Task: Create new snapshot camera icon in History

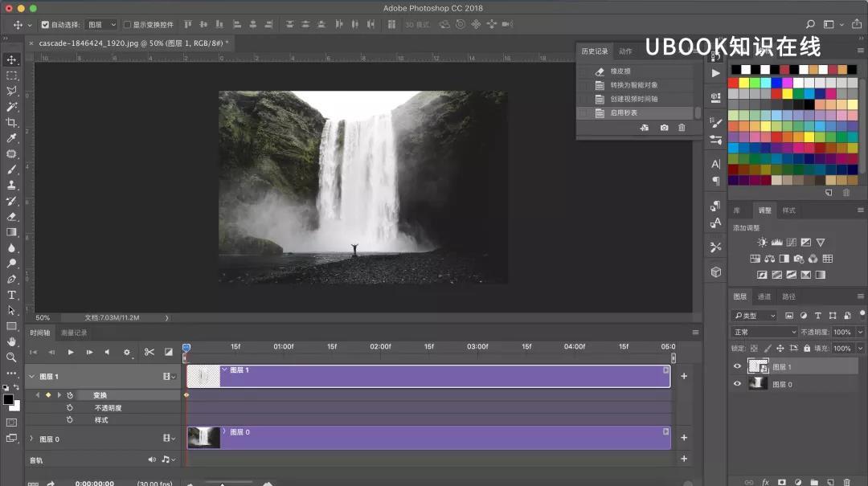Action: [665, 128]
